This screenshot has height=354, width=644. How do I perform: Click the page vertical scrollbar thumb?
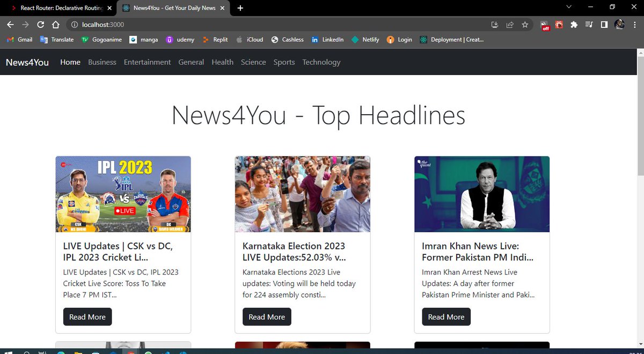[640, 116]
